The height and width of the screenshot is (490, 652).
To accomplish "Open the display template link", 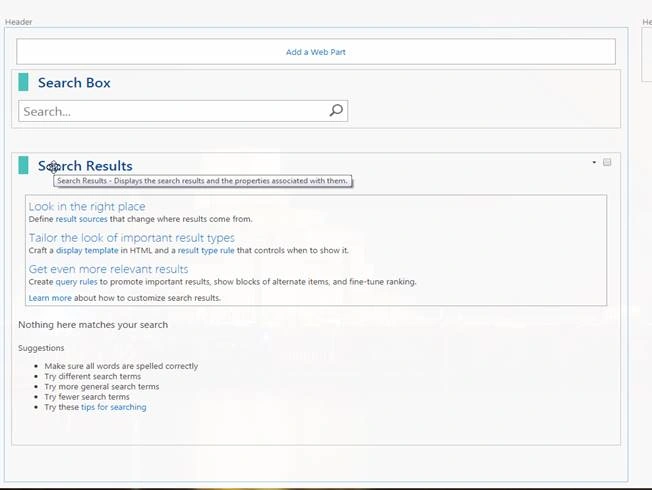I will [x=87, y=250].
